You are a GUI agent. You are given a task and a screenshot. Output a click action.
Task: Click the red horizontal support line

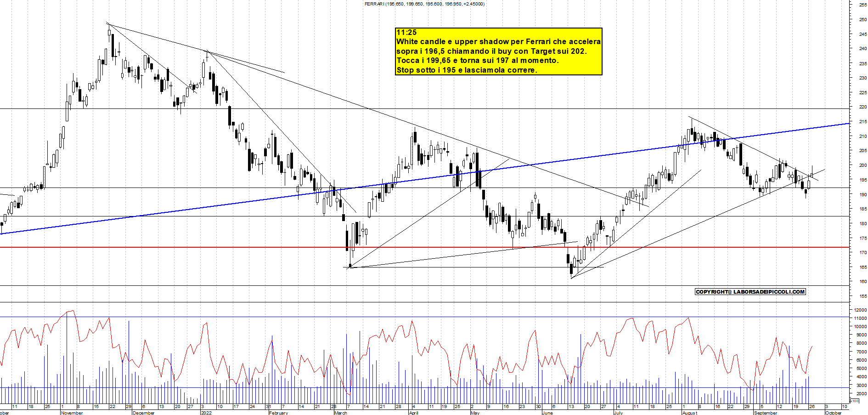(x=425, y=247)
